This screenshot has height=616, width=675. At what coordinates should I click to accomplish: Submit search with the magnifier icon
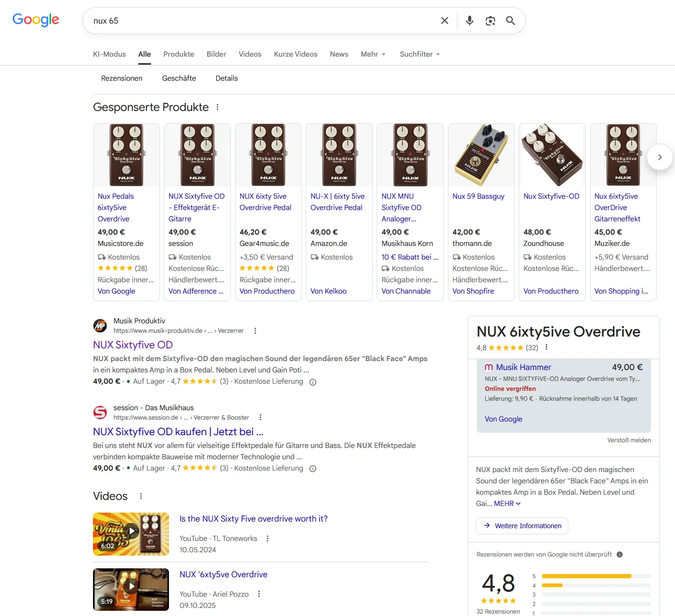510,21
